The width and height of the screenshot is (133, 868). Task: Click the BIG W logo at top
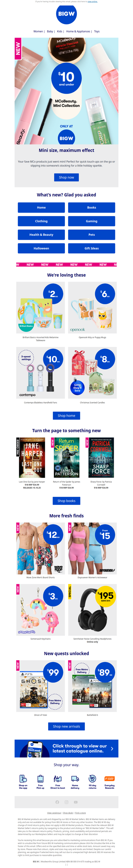point(66,14)
